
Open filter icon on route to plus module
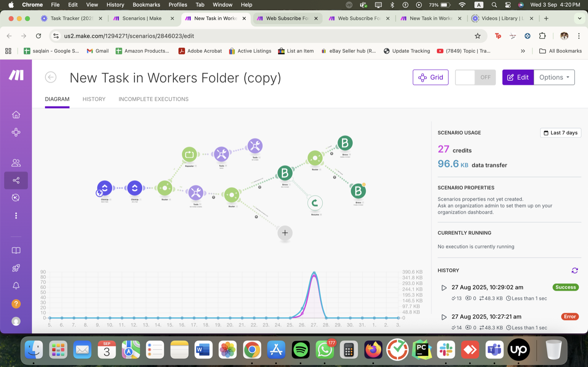(256, 217)
